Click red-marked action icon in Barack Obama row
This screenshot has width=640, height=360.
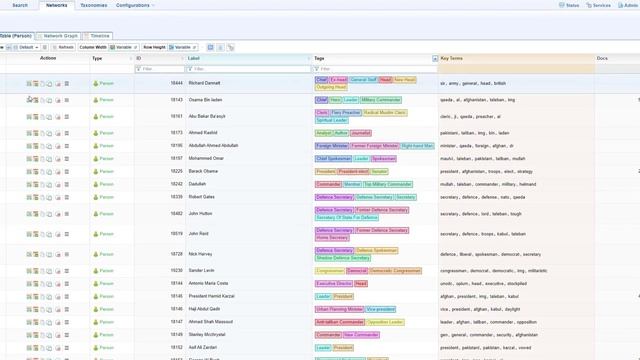coord(58,172)
